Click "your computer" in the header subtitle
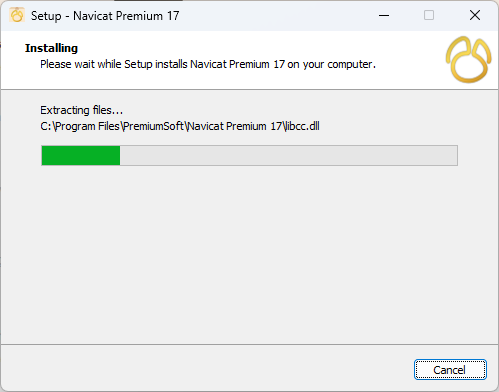Viewport: 499px width, 392px height. coord(339,64)
